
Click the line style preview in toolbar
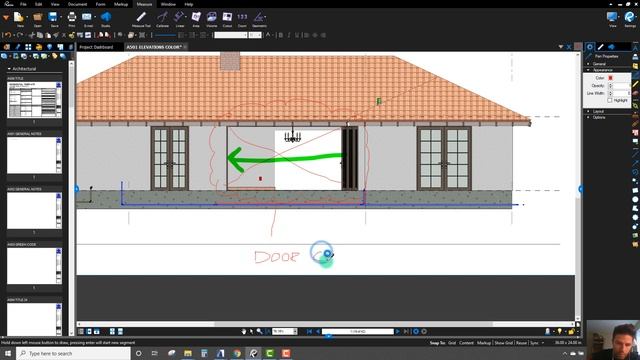[x=165, y=36]
